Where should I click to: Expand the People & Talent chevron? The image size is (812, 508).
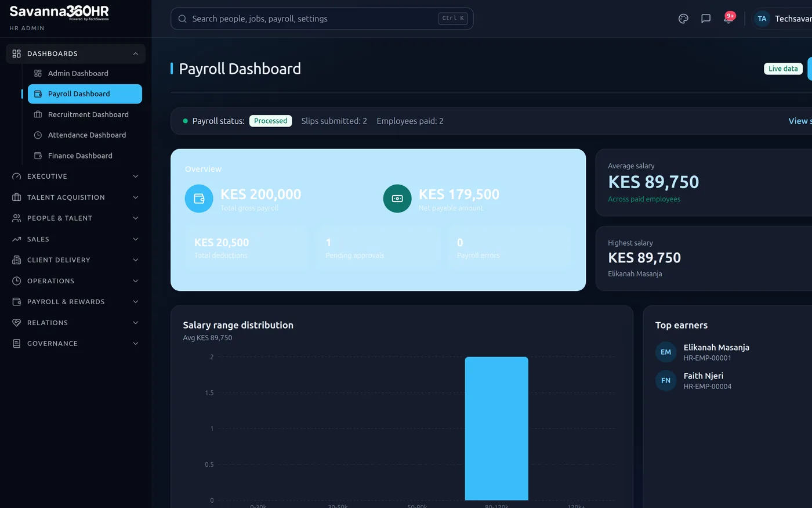(x=136, y=218)
